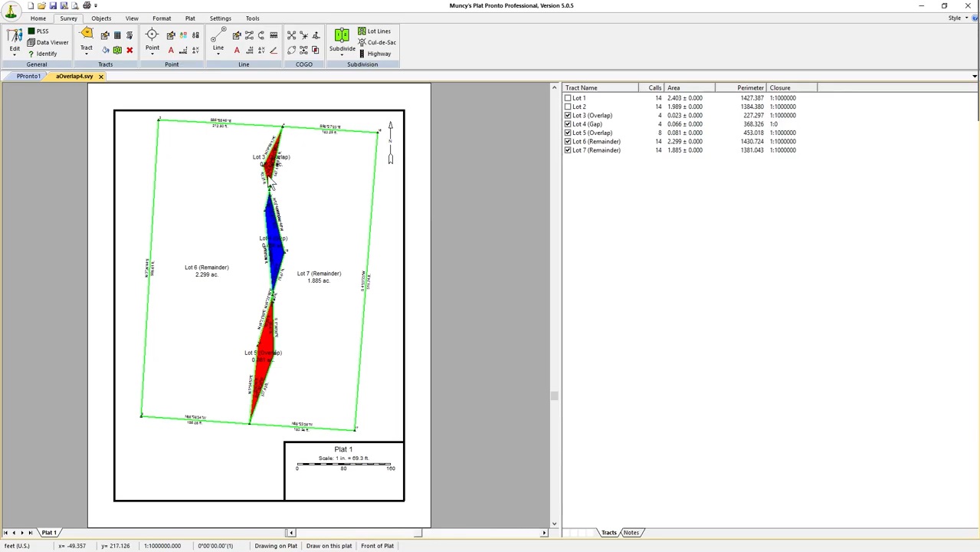Viewport: 980px width, 552px height.
Task: Close the aOverlap4.svy document tab
Action: [100, 77]
